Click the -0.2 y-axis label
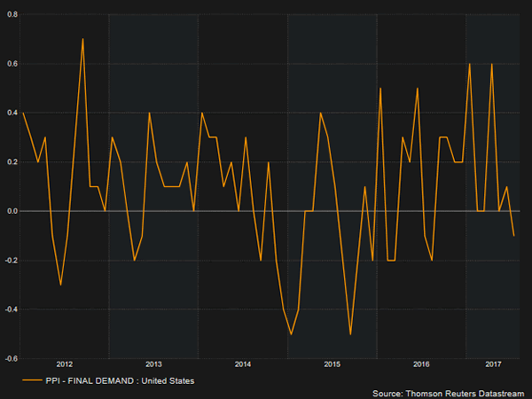This screenshot has width=532, height=399. pos(9,261)
